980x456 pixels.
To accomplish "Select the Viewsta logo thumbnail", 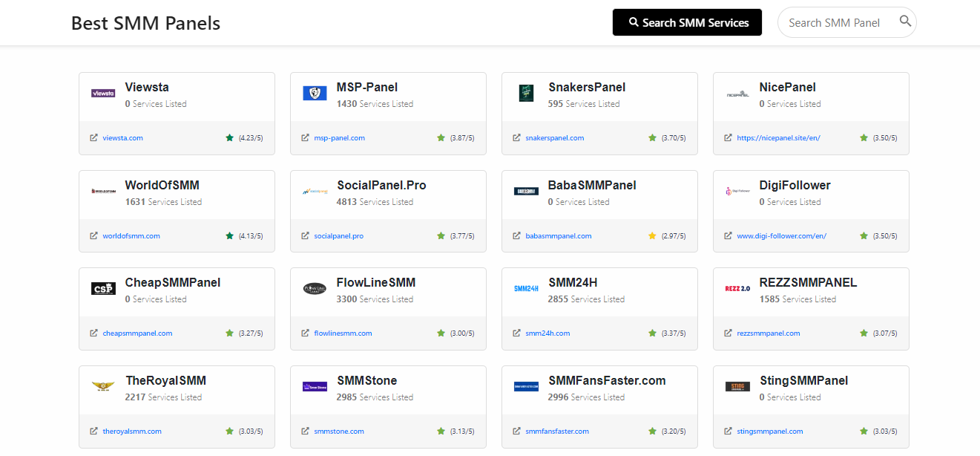I will click(x=102, y=93).
